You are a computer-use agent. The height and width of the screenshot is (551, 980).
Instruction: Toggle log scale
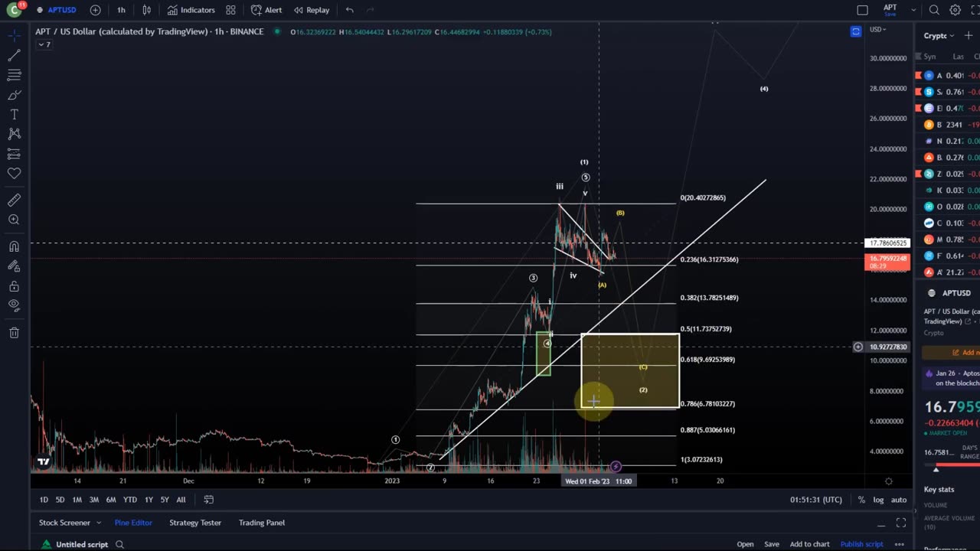(x=878, y=500)
